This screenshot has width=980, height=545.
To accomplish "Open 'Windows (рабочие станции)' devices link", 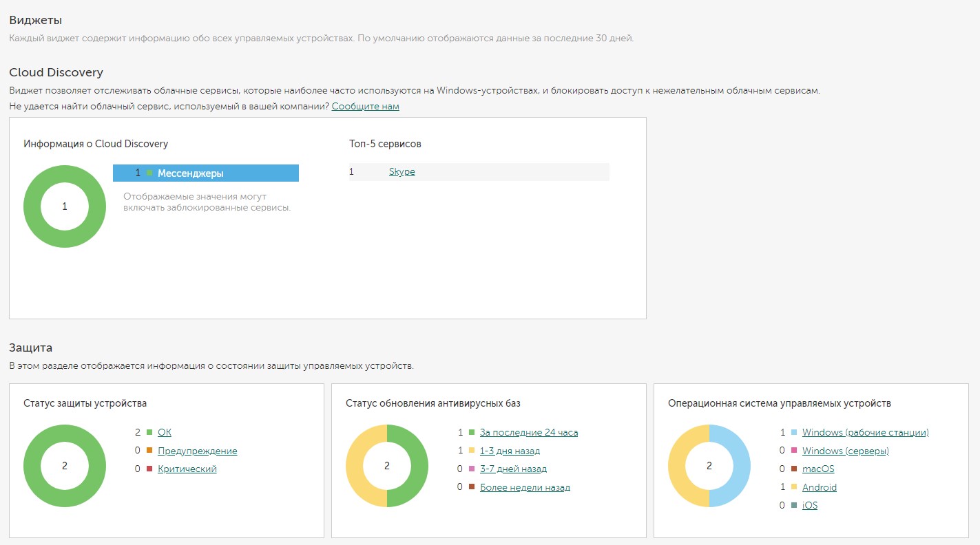I will 865,433.
